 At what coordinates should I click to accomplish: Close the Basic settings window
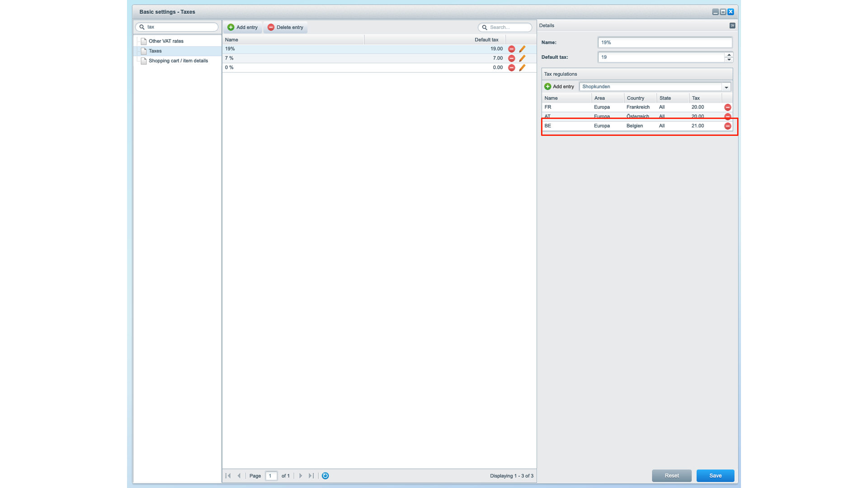[731, 12]
